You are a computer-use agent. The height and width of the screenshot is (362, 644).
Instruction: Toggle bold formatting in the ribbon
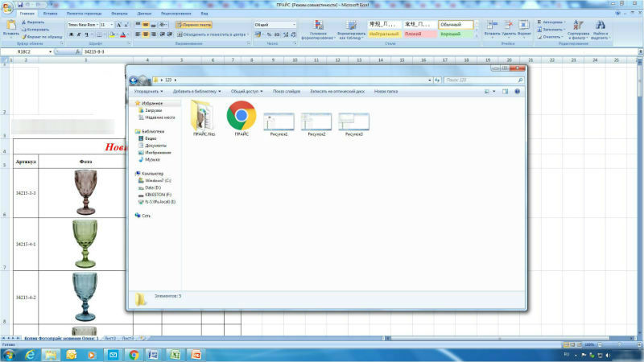pos(72,35)
